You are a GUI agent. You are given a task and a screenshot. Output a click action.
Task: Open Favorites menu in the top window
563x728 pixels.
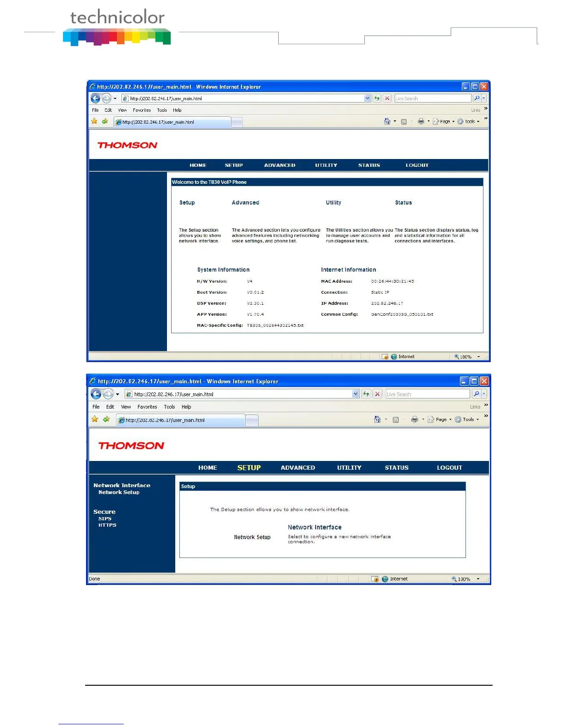coord(142,110)
